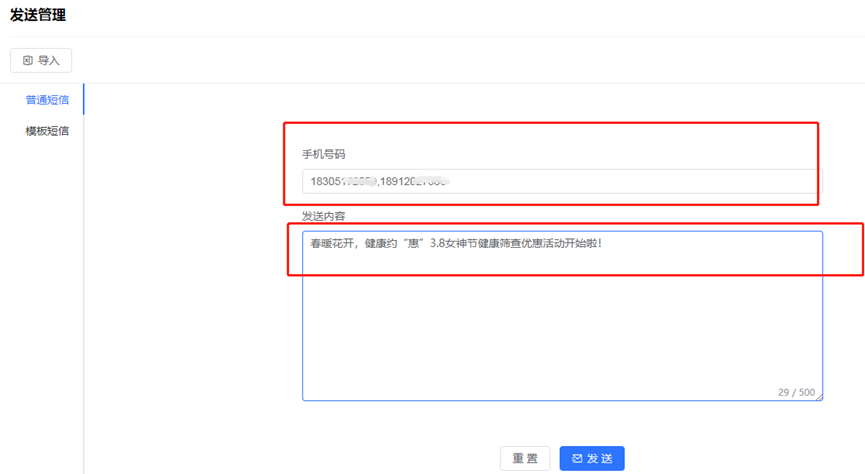Viewport: 865px width, 474px height.
Task: Click inside the 发送内容 message textarea
Action: [562, 316]
